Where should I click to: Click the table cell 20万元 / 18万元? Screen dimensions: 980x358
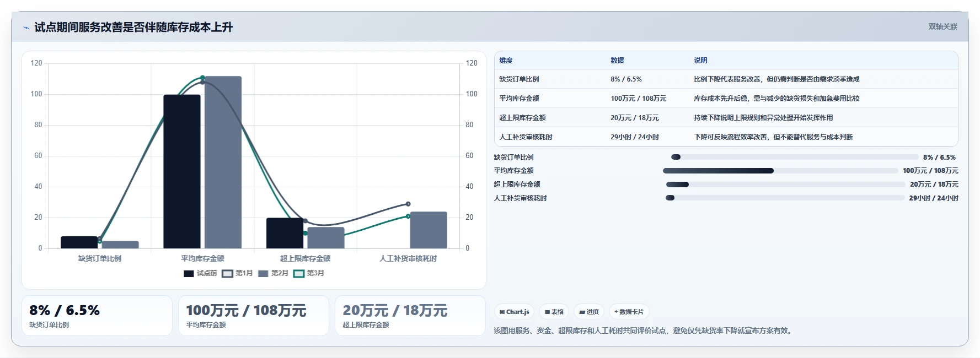click(x=634, y=118)
